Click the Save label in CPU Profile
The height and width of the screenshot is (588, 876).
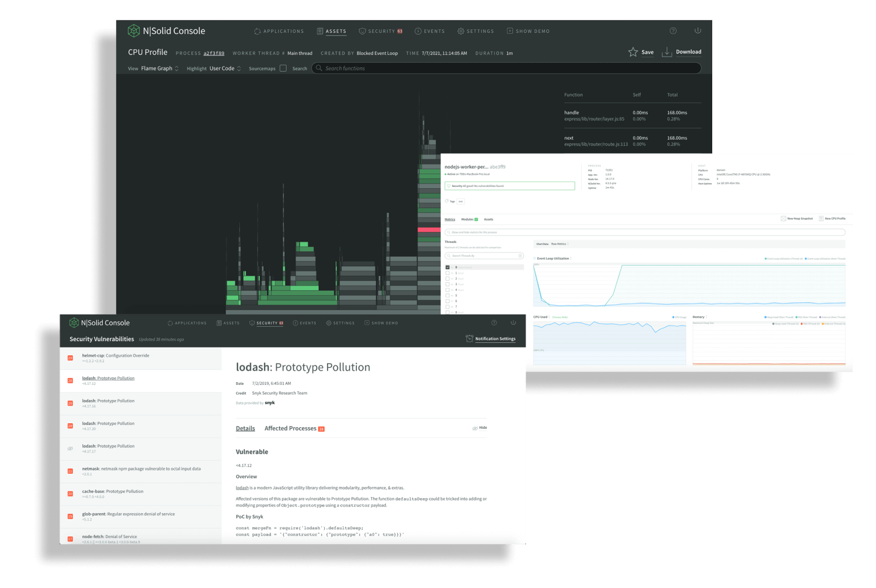(x=647, y=52)
